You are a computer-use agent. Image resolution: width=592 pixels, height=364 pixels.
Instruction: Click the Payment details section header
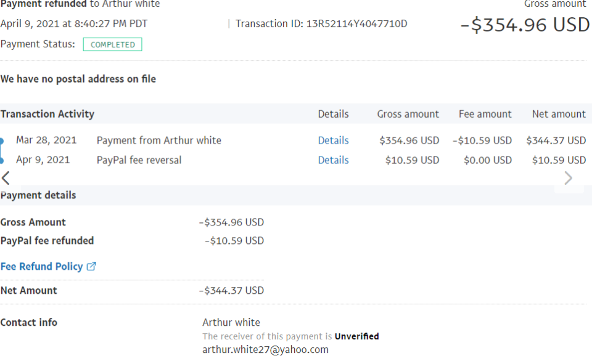(38, 195)
